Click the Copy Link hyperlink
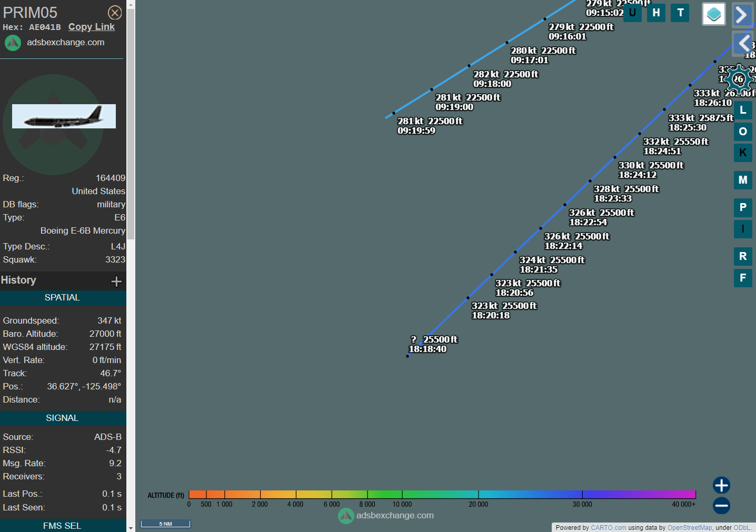The height and width of the screenshot is (532, 756). [x=91, y=27]
